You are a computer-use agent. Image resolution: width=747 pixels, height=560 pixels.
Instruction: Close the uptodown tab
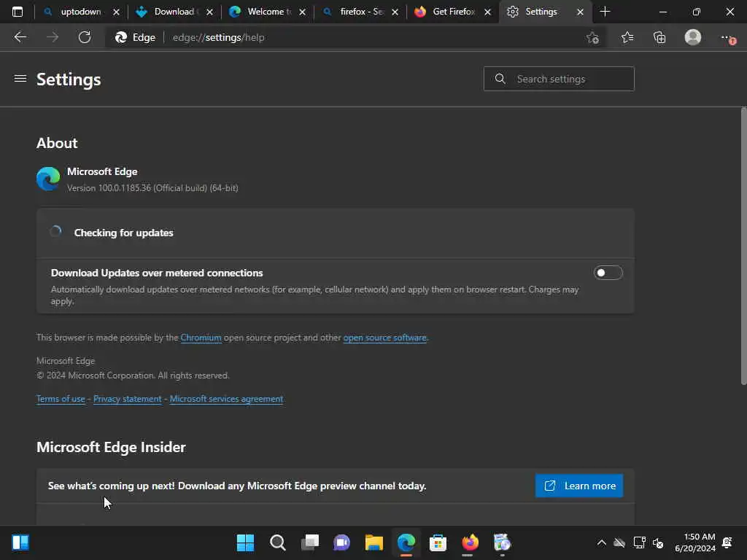click(116, 12)
